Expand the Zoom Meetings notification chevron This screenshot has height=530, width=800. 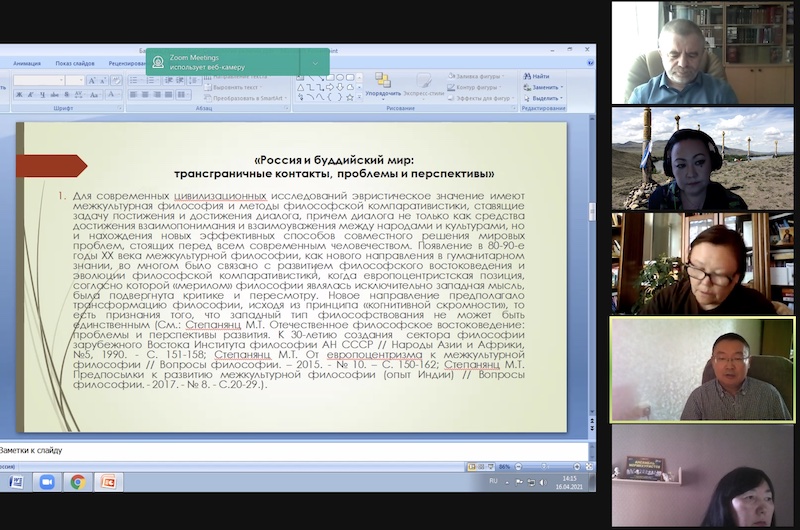[x=316, y=62]
